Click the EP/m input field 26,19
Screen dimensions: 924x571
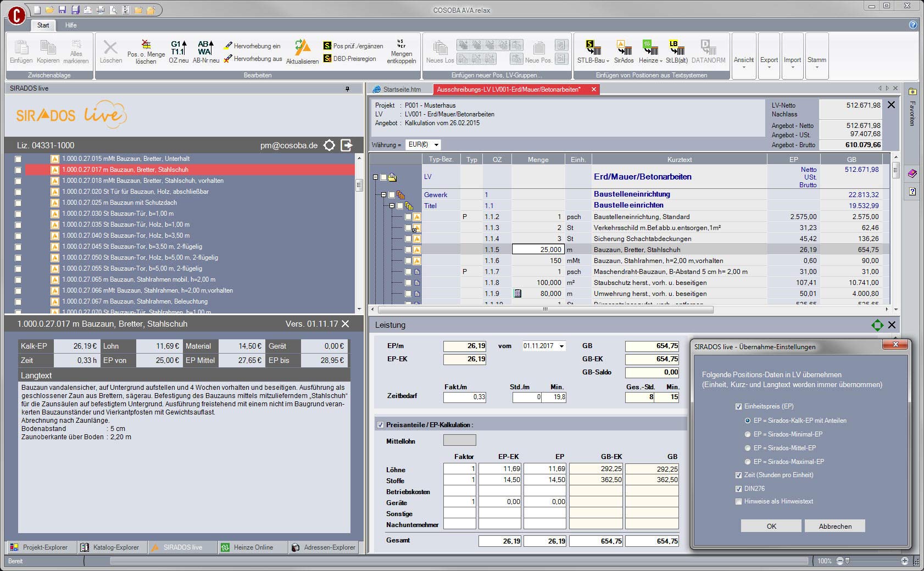click(x=465, y=346)
